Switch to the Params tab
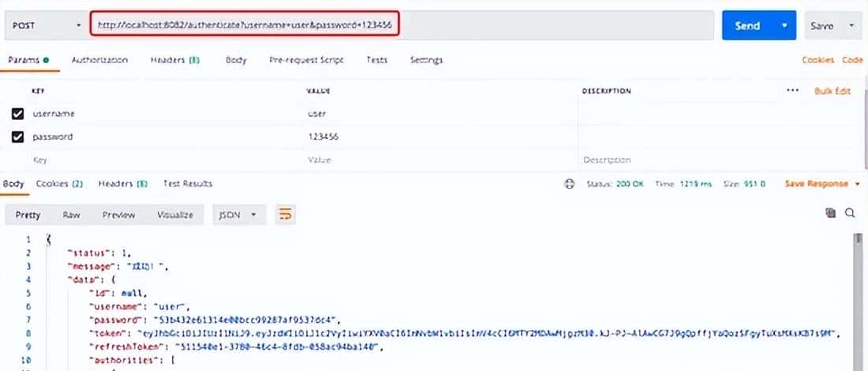 28,60
